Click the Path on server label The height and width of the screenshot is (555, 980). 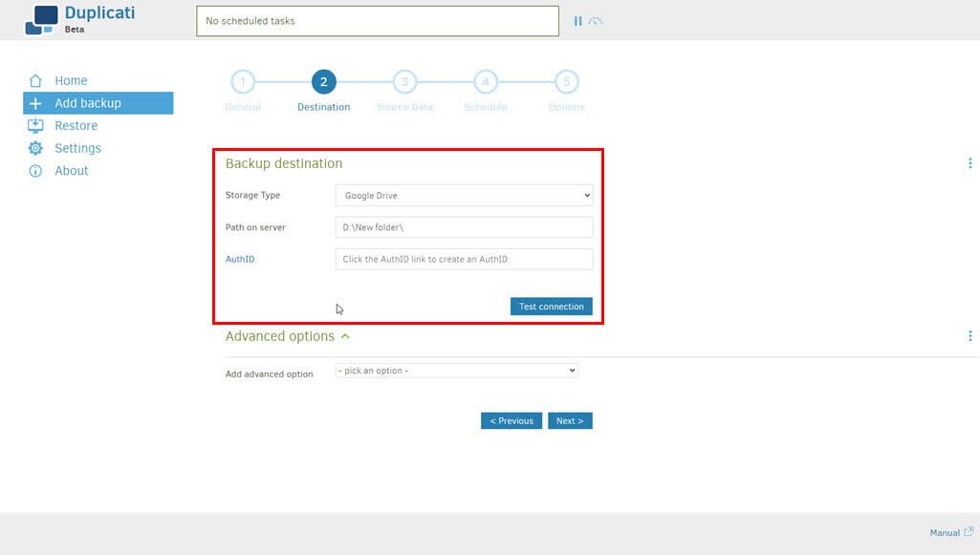tap(255, 227)
